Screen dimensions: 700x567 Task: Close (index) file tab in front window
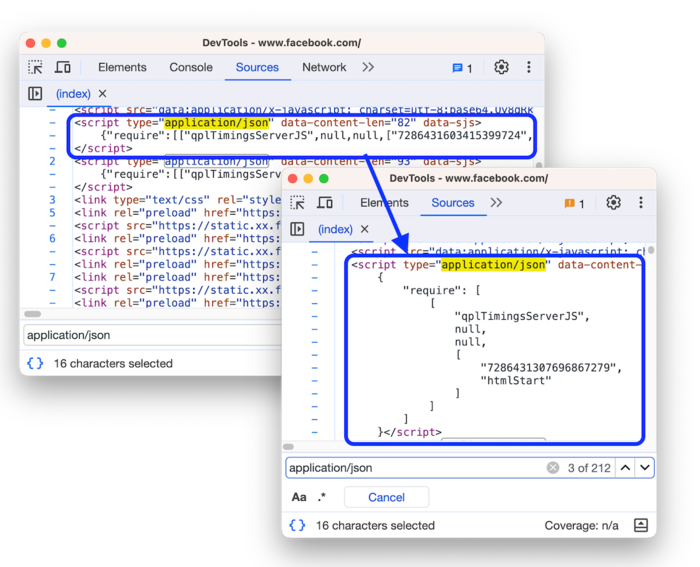pos(365,229)
